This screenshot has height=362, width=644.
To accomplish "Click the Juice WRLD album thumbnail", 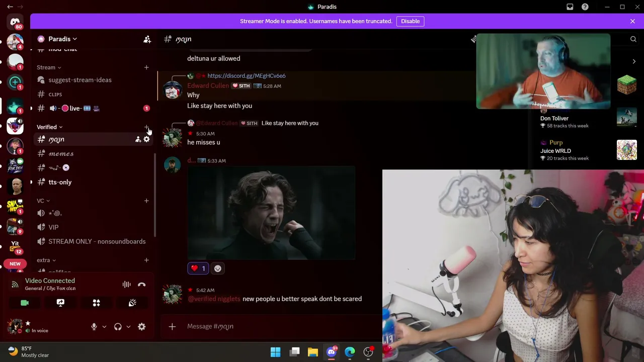I will [x=627, y=150].
